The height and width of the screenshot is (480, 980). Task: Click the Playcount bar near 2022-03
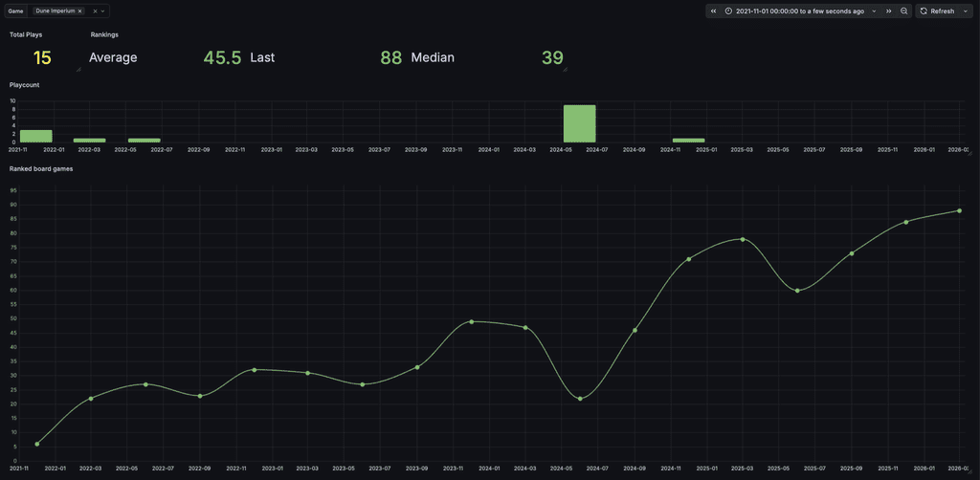pyautogui.click(x=89, y=141)
